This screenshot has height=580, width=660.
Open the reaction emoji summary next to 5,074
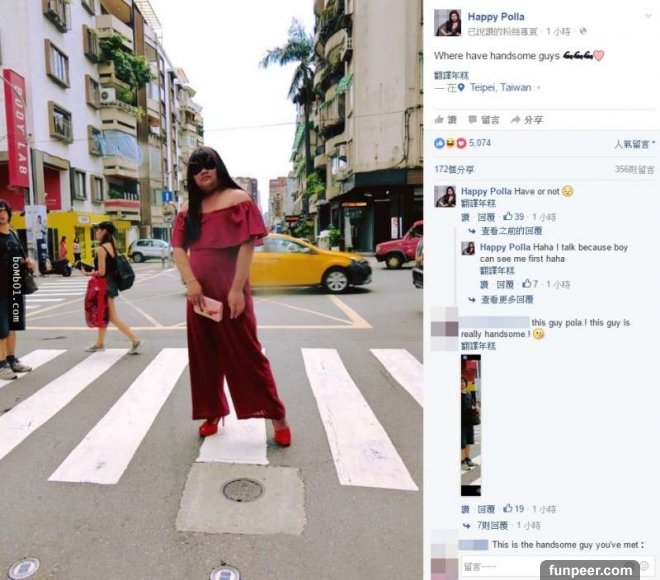tap(450, 144)
